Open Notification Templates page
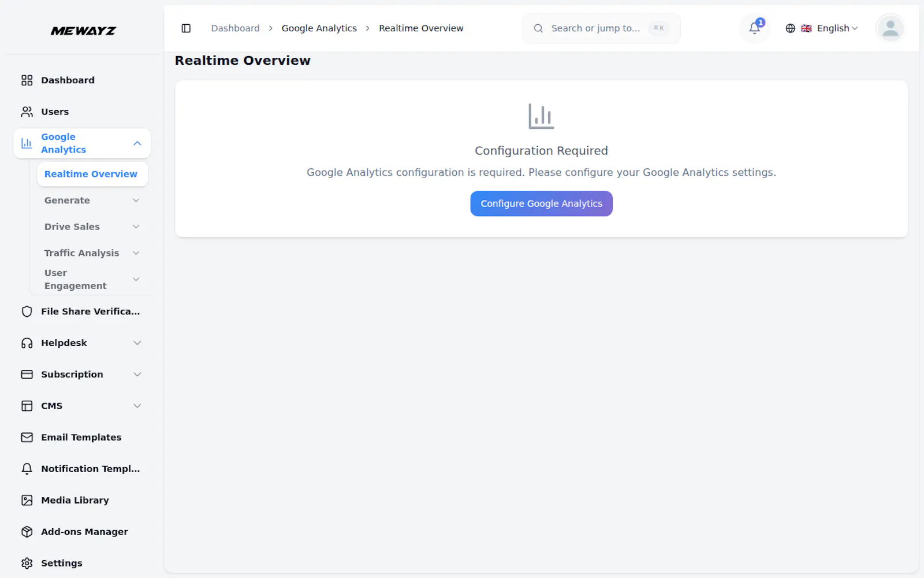Viewport: 924px width, 578px height. (82, 469)
